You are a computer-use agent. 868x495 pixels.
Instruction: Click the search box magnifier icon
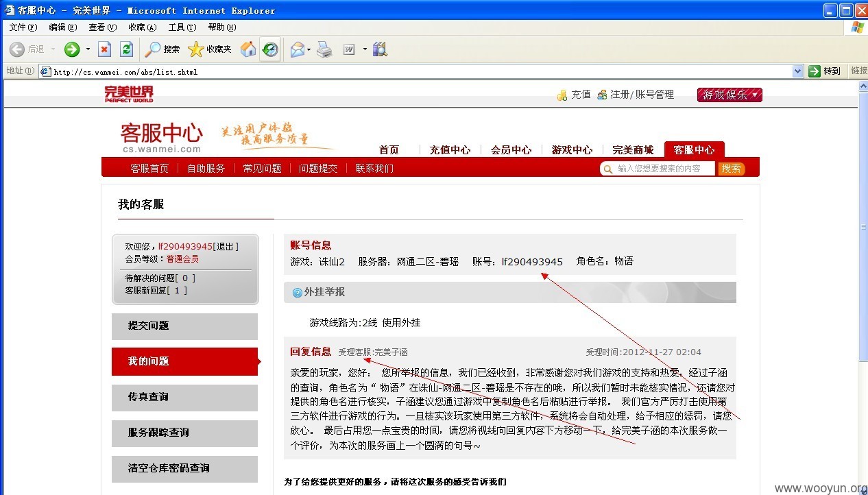pos(608,169)
